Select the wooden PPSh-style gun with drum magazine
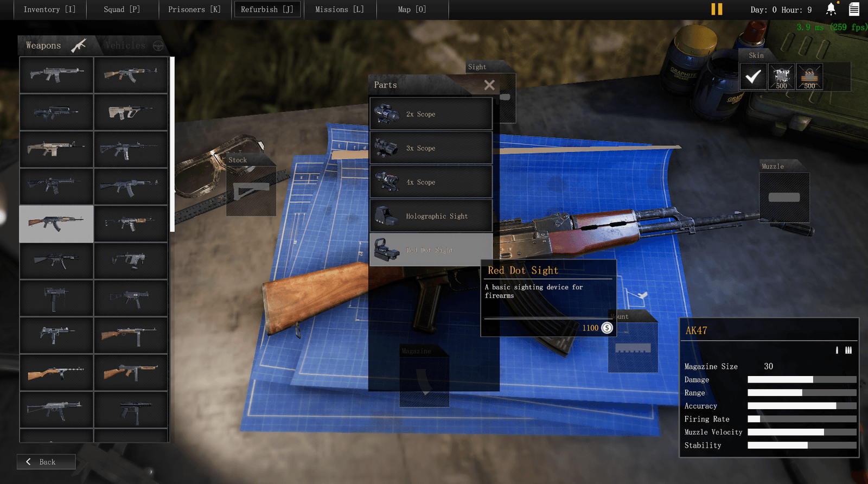Viewport: 868px width, 484px height. [56, 372]
